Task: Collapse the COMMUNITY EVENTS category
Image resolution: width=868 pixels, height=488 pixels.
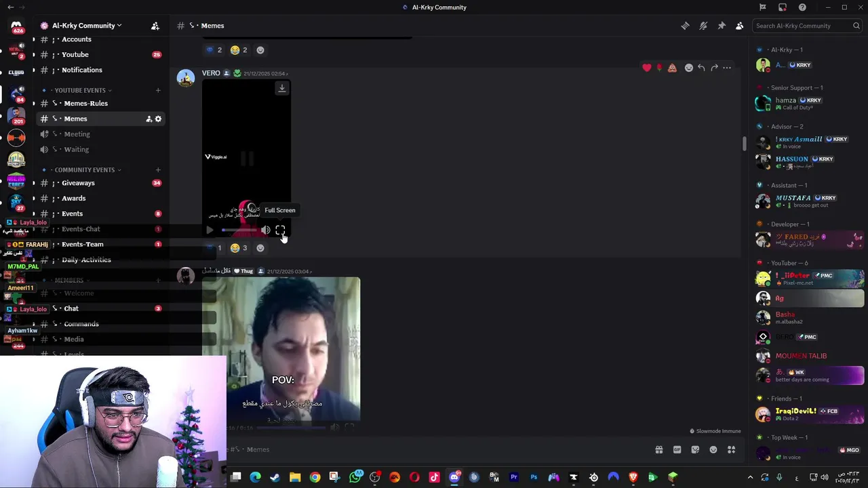Action: (85, 169)
